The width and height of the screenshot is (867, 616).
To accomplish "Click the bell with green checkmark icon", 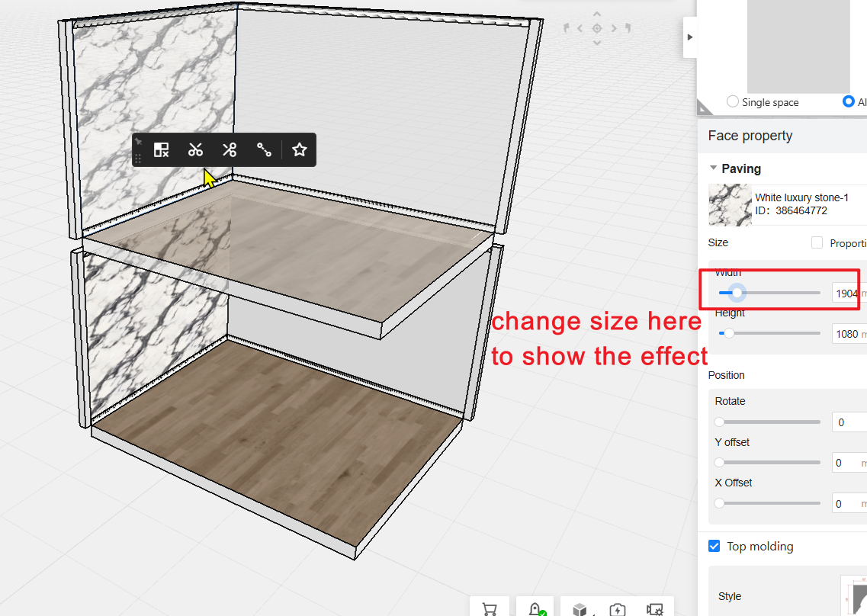I will (535, 609).
